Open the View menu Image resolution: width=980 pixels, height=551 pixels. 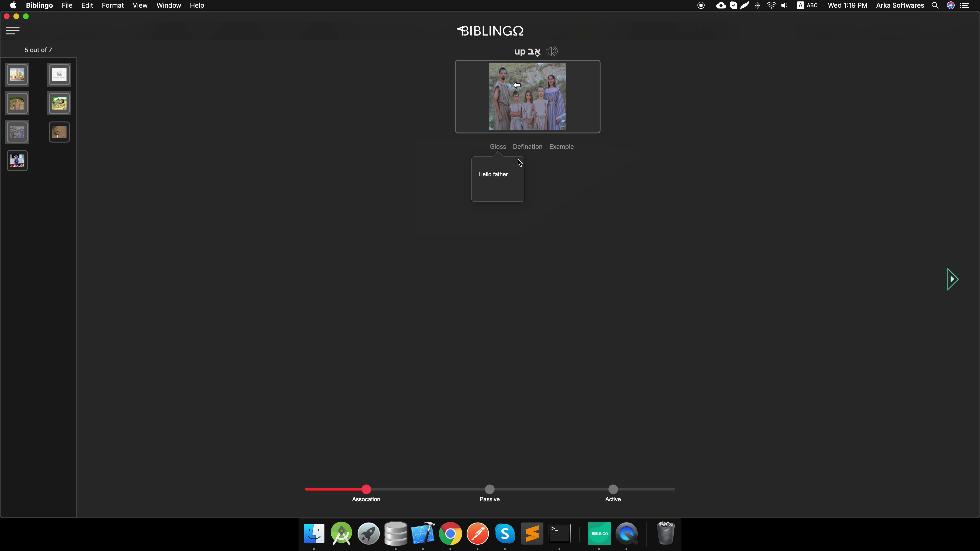point(140,5)
